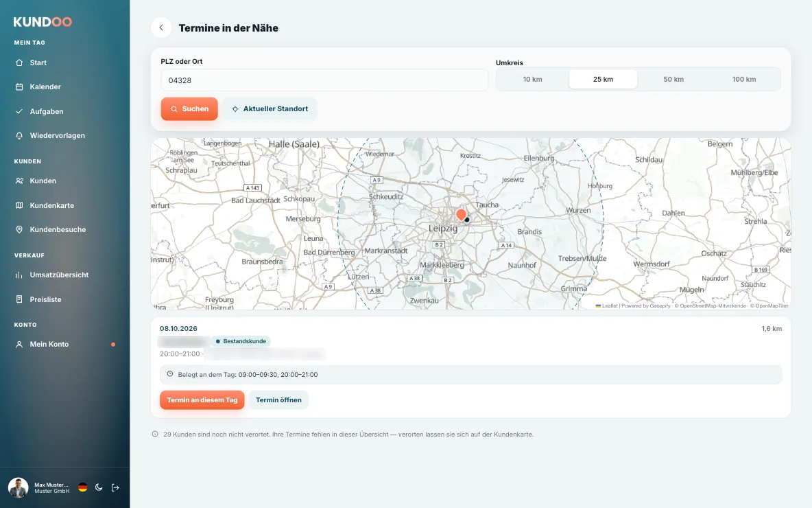
Task: Use Aktueller Standort button
Action: pyautogui.click(x=270, y=109)
